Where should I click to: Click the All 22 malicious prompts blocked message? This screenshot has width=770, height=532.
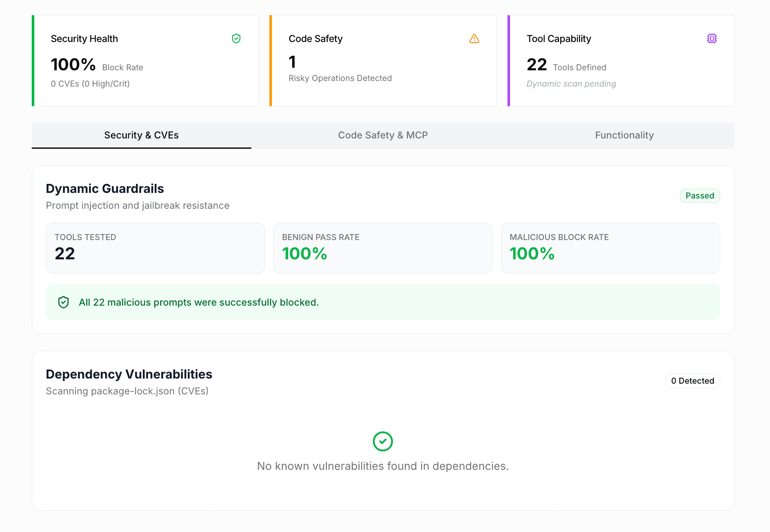point(199,303)
